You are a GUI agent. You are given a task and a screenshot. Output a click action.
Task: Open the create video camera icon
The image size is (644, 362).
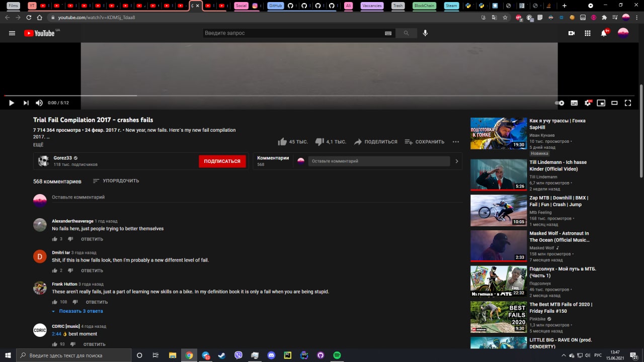coord(572,33)
